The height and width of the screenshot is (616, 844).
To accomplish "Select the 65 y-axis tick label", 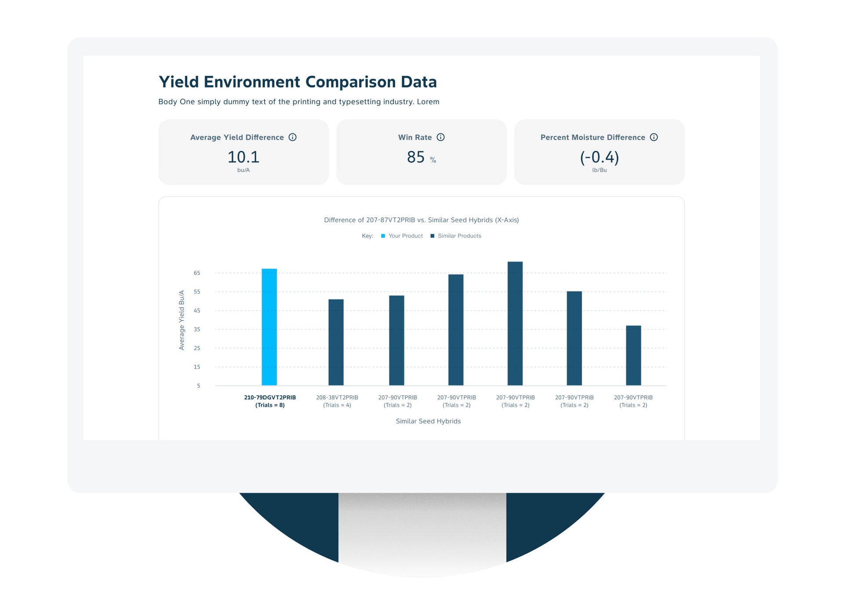I will pos(197,273).
